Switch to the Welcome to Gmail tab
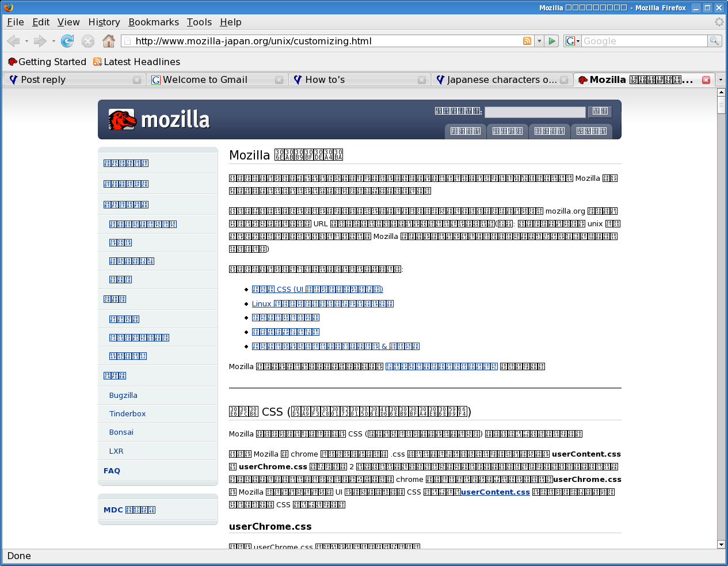Image resolution: width=728 pixels, height=566 pixels. (x=217, y=80)
